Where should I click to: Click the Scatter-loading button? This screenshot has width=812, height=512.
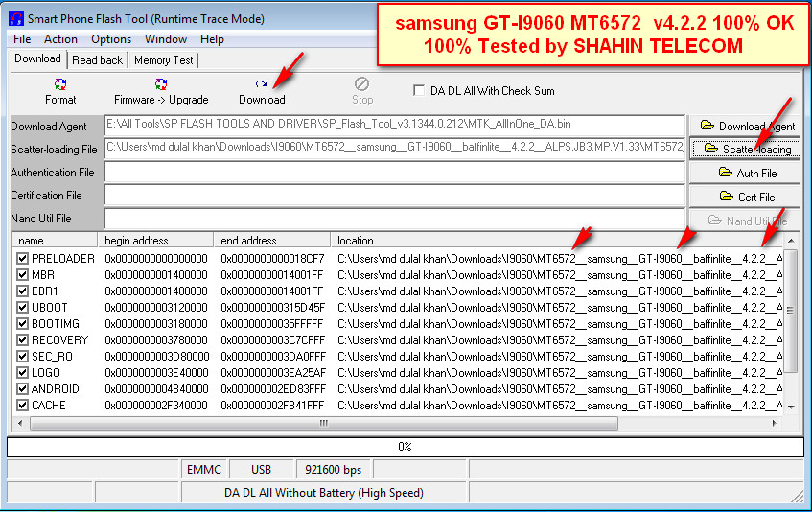pos(745,150)
